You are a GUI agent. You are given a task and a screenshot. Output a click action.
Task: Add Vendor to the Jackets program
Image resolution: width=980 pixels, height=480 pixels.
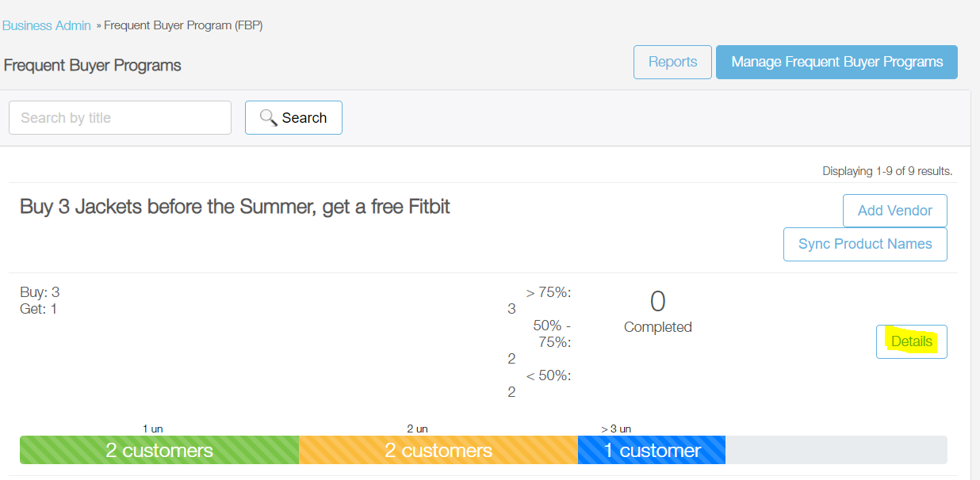(894, 211)
